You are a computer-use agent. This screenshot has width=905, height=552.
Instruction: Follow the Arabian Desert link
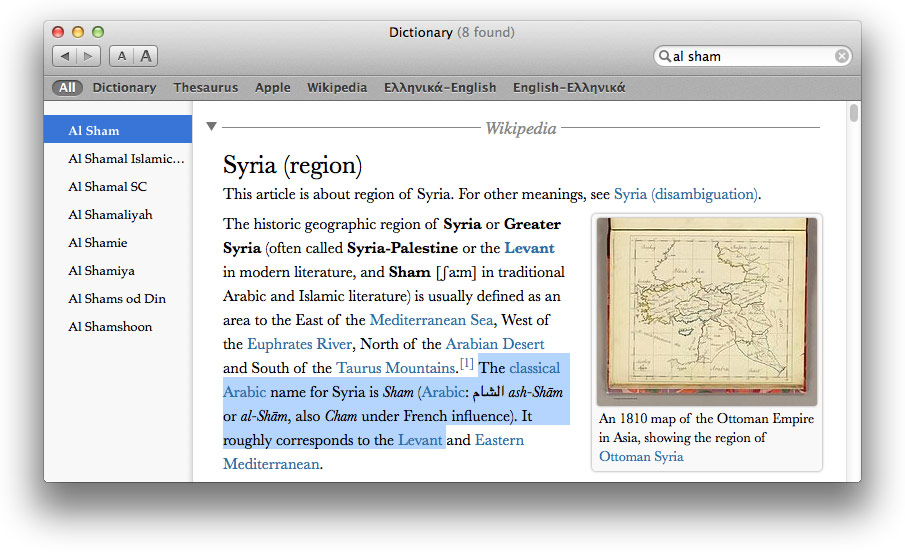495,344
